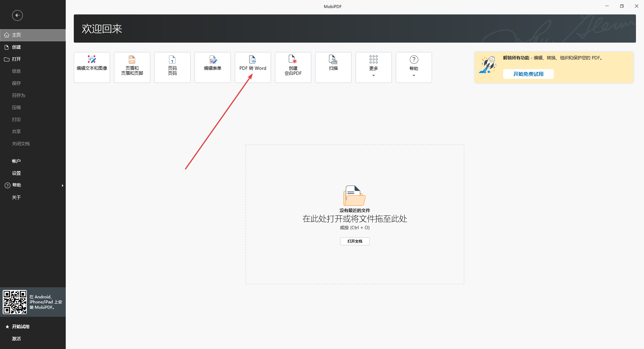The width and height of the screenshot is (644, 349).
Task: Select the 页码 tool
Action: coord(172,67)
